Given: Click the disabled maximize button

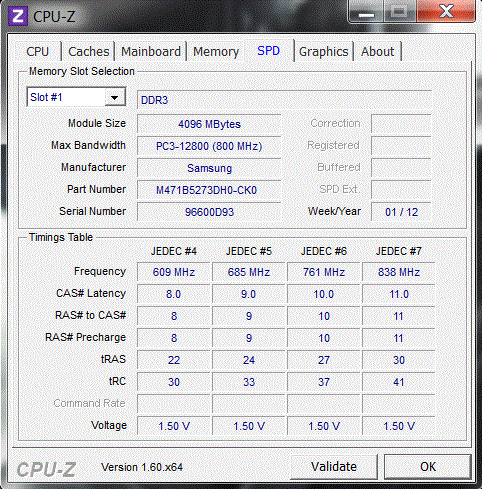Looking at the screenshot, I should (399, 11).
